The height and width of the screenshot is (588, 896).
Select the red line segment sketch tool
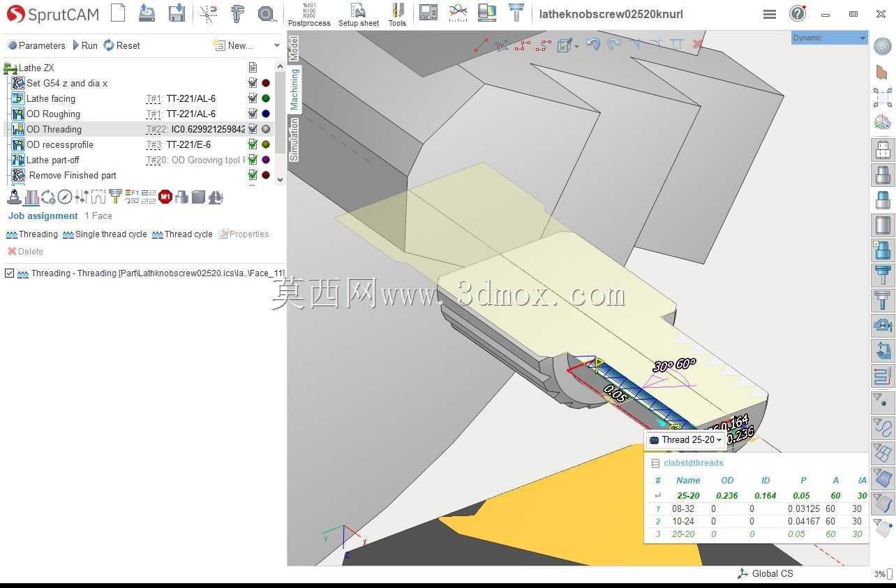pyautogui.click(x=481, y=45)
